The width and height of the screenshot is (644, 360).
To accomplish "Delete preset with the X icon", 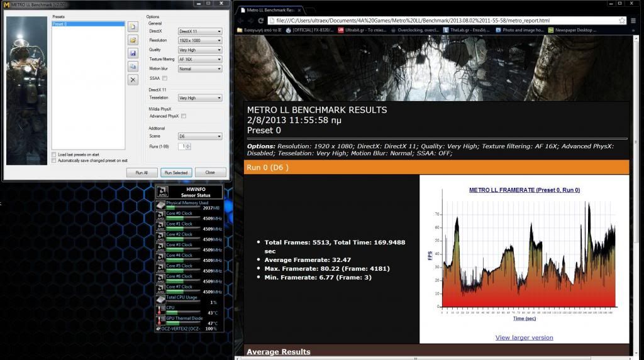I will (133, 80).
